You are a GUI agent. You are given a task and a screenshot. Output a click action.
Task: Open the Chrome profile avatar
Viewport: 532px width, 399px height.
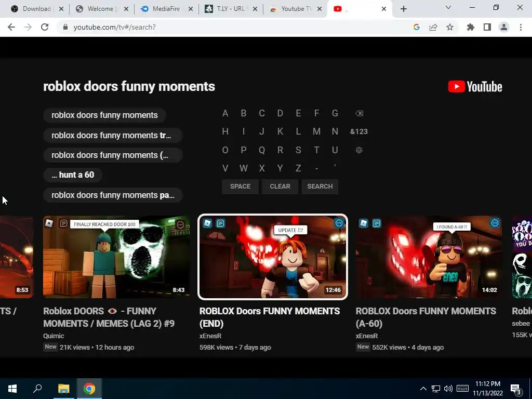504,27
